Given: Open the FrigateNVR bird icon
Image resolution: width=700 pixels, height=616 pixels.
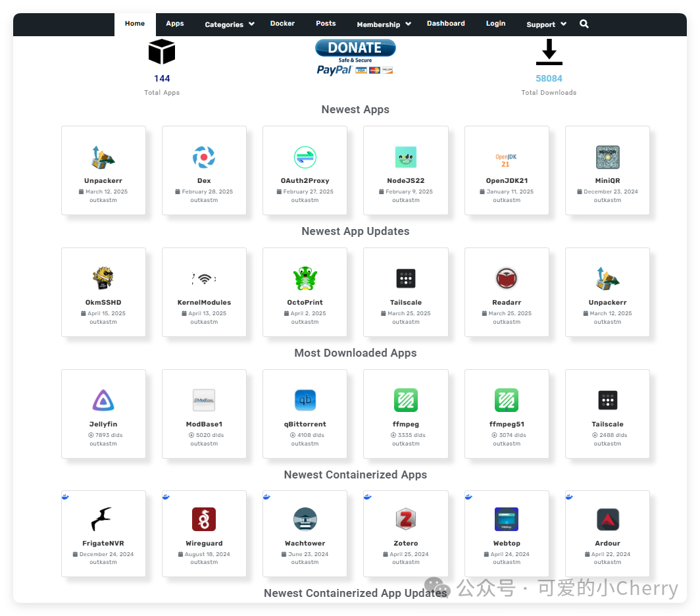Looking at the screenshot, I should (102, 519).
